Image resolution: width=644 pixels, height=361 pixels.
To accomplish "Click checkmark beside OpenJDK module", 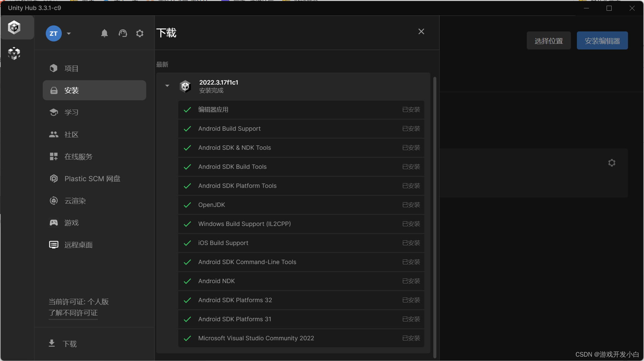I will 187,205.
